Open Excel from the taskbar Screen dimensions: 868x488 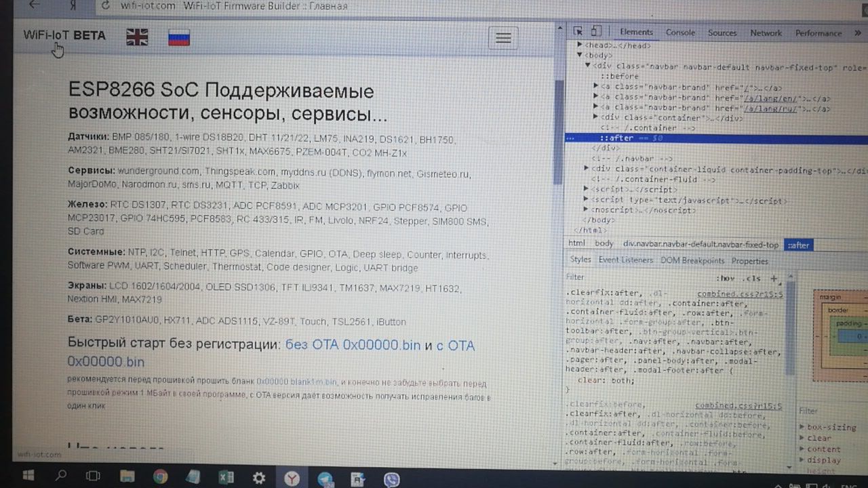[x=226, y=477]
